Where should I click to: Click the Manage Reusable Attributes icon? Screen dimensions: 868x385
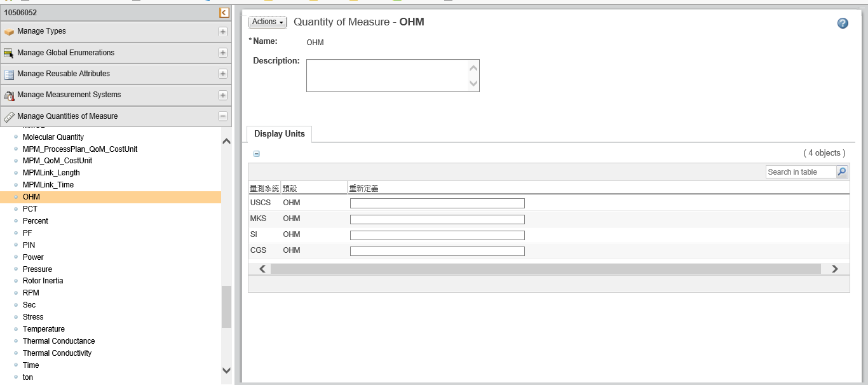click(10, 74)
